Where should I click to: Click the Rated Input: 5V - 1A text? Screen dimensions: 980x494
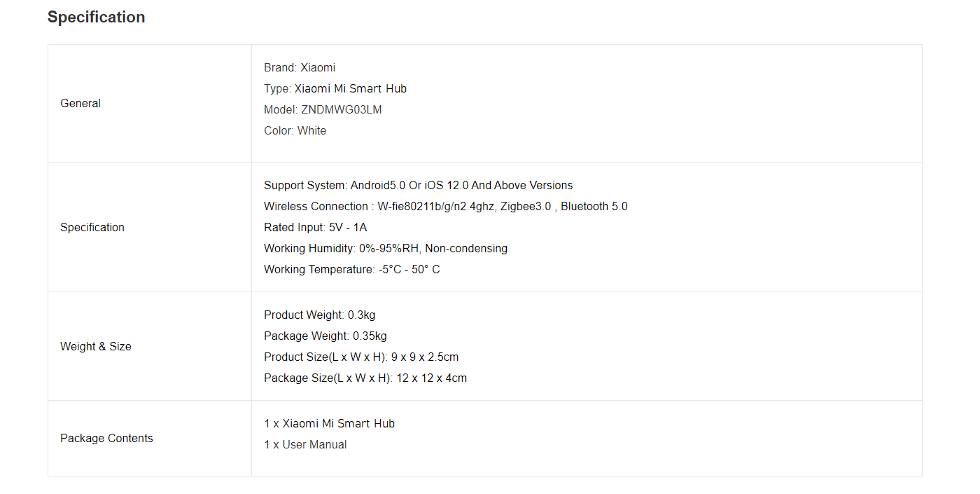point(316,227)
